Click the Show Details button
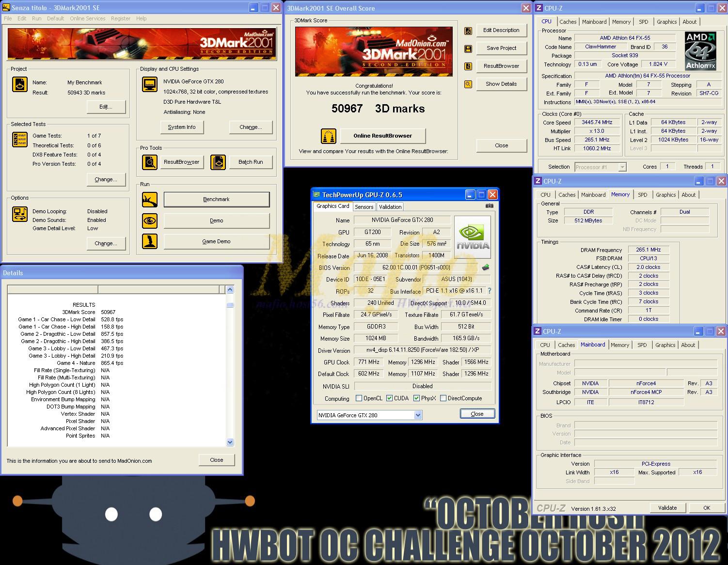This screenshot has width=728, height=565. pyautogui.click(x=501, y=84)
